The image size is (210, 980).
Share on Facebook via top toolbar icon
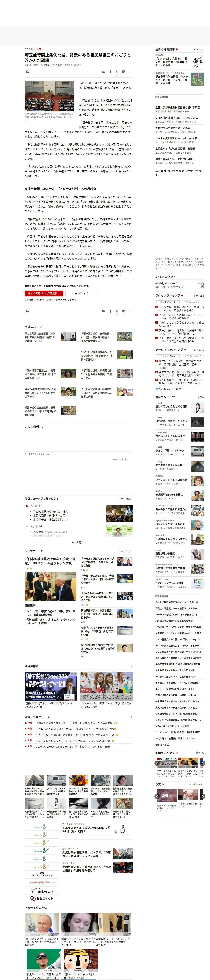(x=111, y=72)
